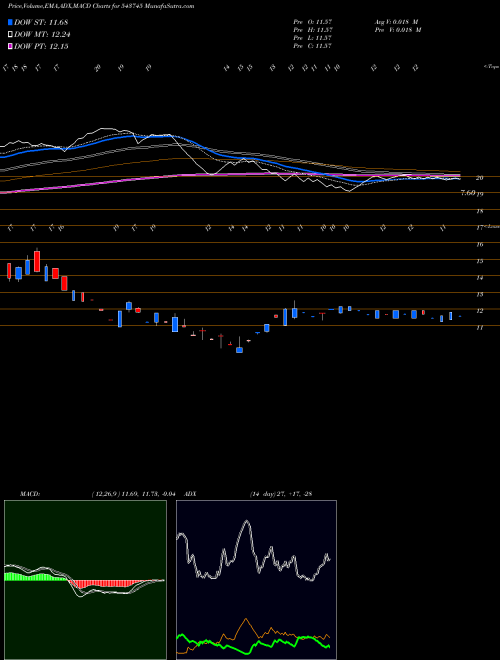The width and height of the screenshot is (500, 660).
Task: Open the MACD histogram chart panel
Action: pyautogui.click(x=85, y=580)
